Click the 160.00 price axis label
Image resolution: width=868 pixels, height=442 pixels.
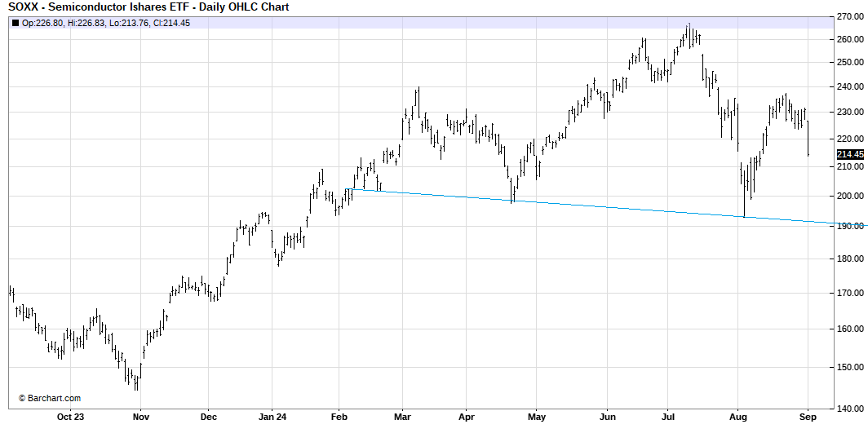click(x=850, y=329)
